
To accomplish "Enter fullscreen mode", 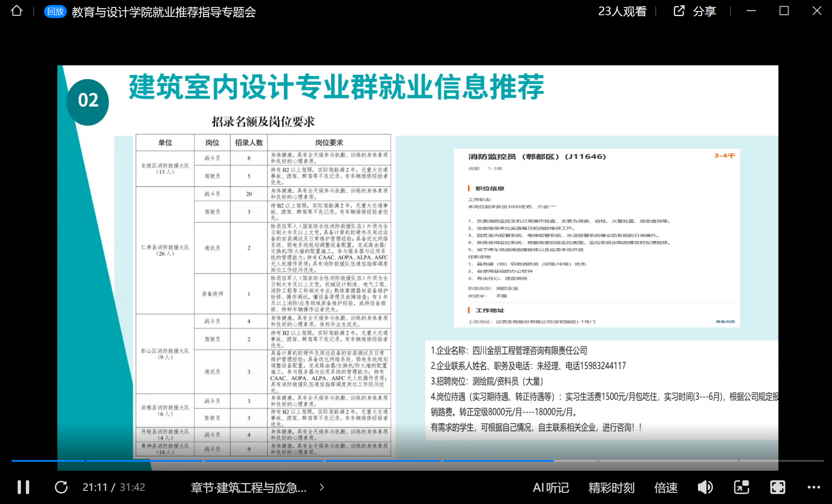I will pyautogui.click(x=777, y=487).
